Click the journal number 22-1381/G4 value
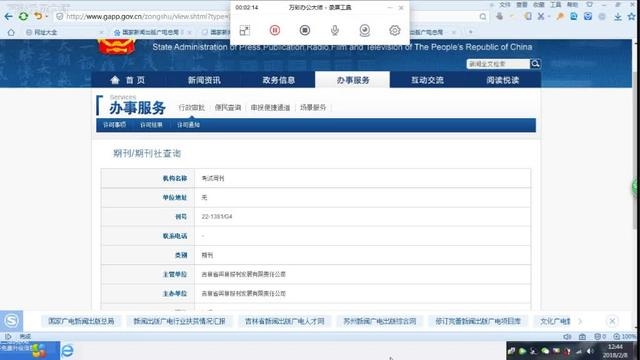 (217, 216)
